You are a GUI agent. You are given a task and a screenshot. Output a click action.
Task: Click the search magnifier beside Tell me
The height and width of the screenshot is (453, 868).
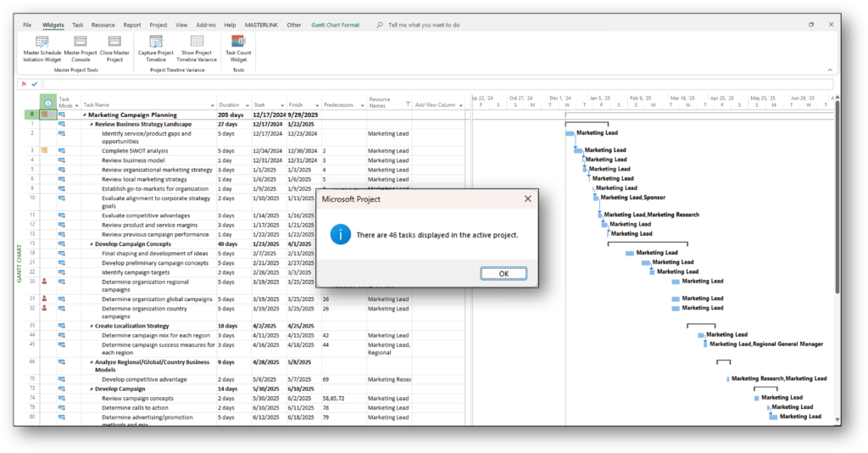point(380,25)
